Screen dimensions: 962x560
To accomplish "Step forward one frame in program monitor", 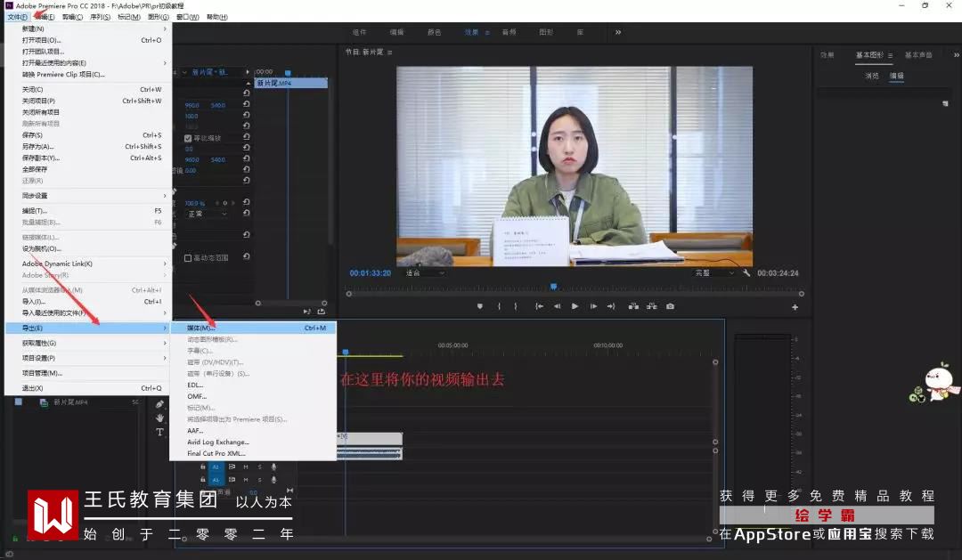I will [x=593, y=306].
